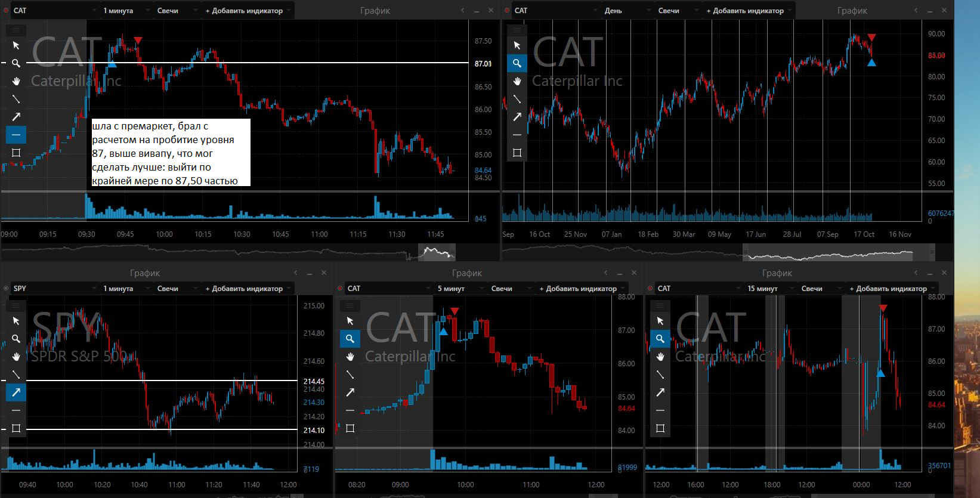
Task: Click the link indicator circle beside SPY ticker
Action: [6, 289]
